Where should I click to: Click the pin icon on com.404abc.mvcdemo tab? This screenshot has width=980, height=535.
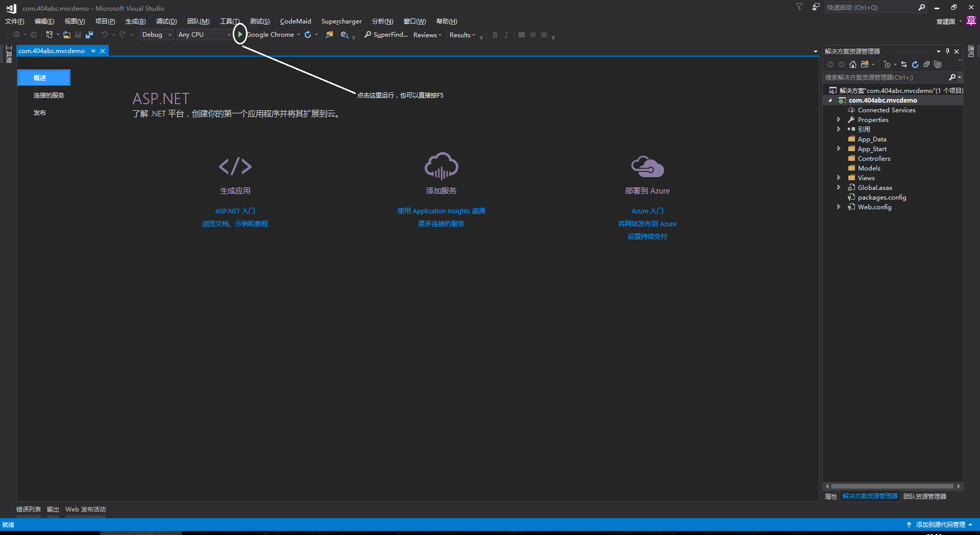[93, 51]
